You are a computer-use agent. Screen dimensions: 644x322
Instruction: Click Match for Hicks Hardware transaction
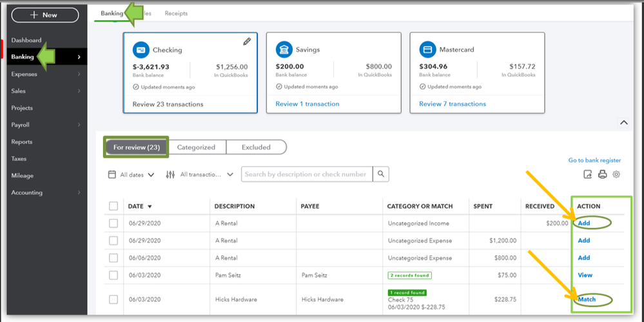[x=587, y=299]
